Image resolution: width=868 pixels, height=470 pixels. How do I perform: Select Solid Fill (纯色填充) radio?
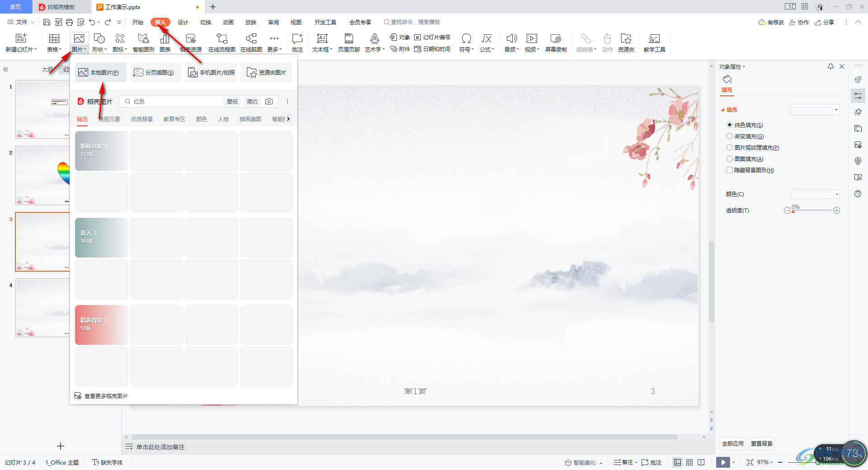click(x=729, y=125)
